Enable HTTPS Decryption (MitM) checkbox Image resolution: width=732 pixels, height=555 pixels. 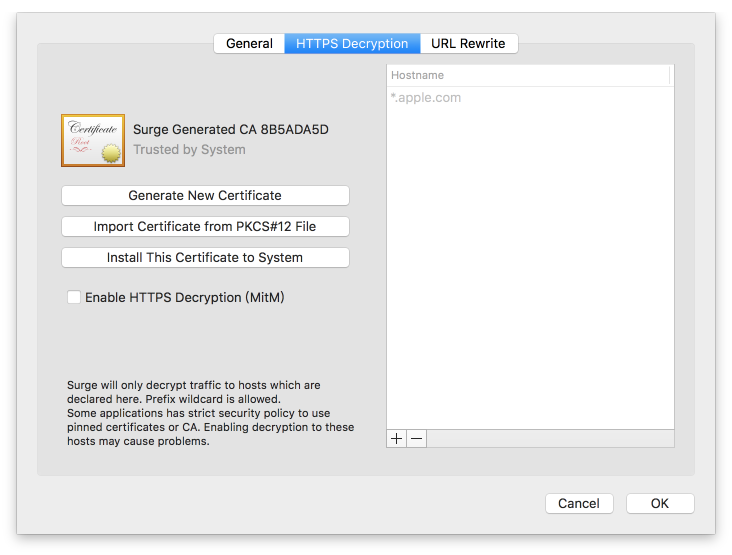(x=74, y=297)
